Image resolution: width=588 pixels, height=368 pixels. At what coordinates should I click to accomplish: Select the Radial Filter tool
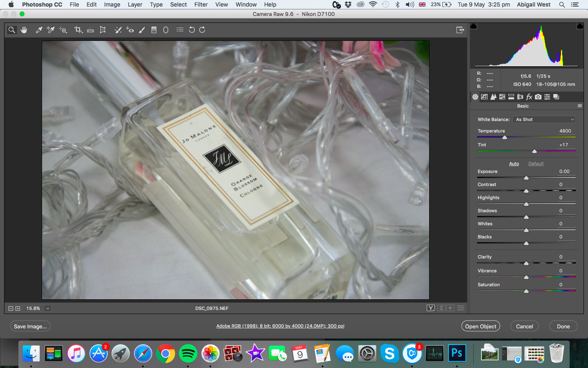166,30
